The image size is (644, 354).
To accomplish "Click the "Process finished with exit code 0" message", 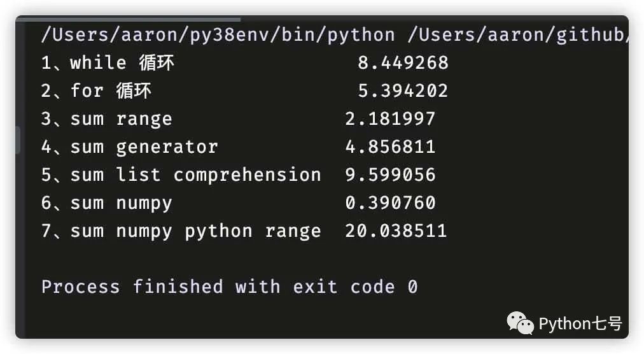I will click(229, 287).
